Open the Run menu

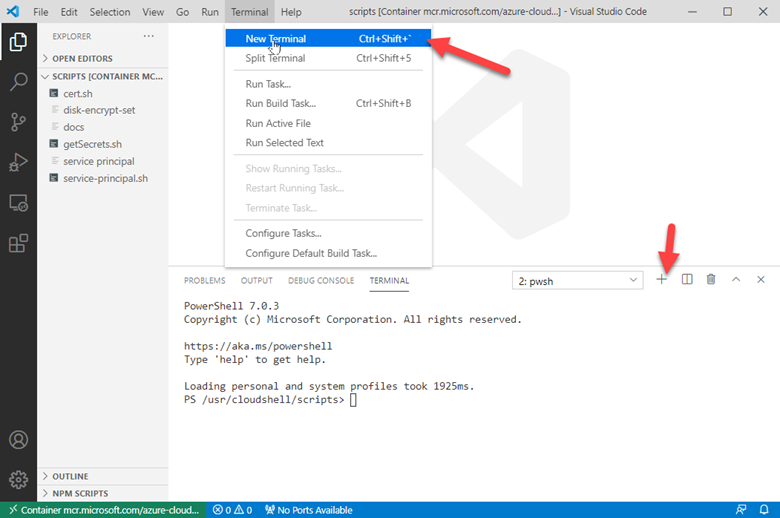[210, 12]
